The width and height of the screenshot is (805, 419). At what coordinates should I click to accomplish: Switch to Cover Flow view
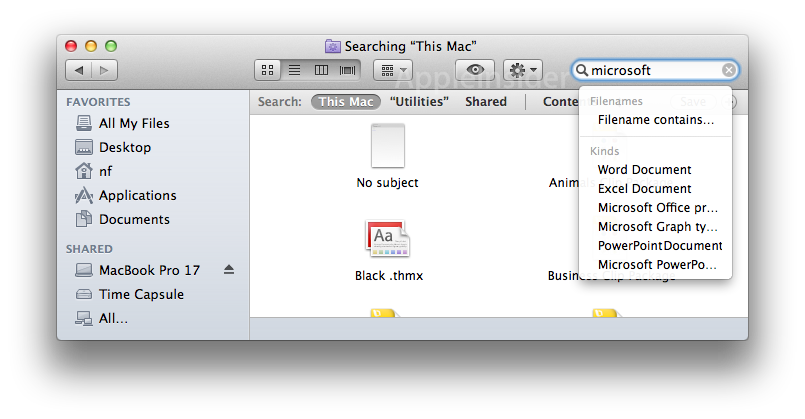click(348, 70)
